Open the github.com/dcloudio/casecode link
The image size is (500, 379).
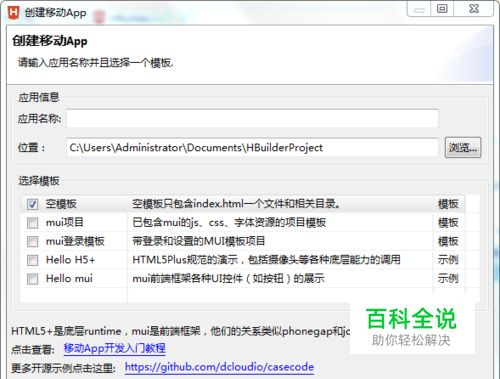click(x=219, y=367)
